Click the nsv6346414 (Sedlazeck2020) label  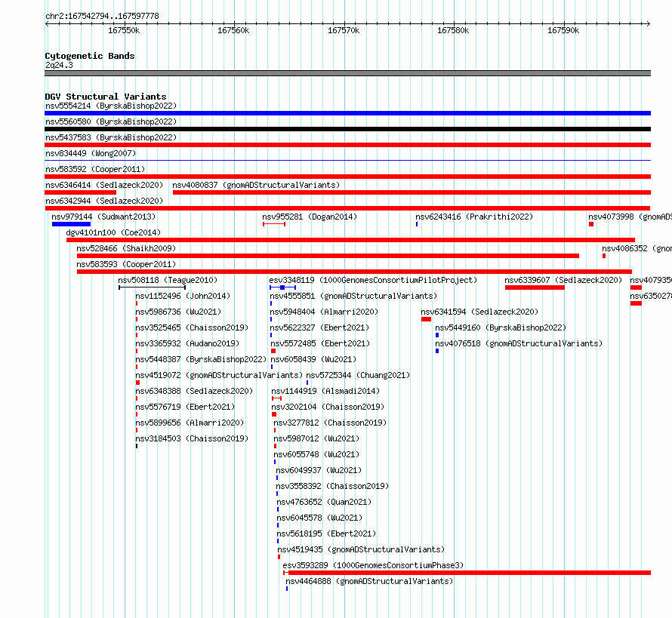click(x=104, y=185)
